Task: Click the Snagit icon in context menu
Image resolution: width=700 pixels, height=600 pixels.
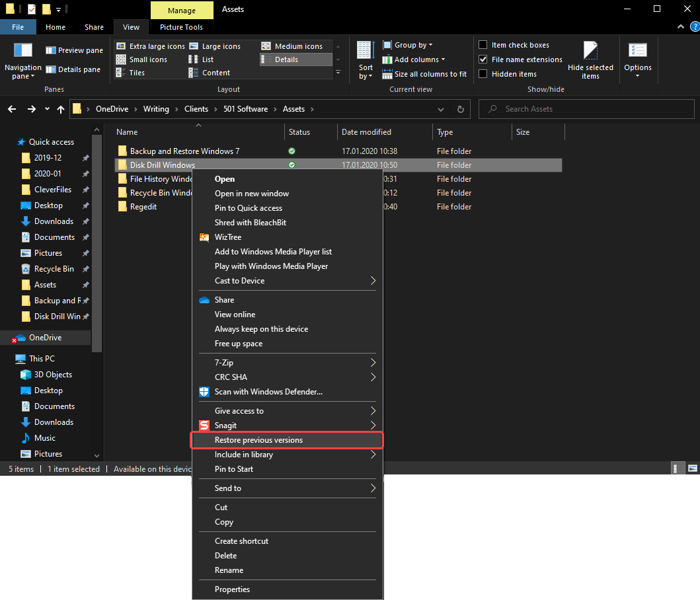Action: click(204, 426)
